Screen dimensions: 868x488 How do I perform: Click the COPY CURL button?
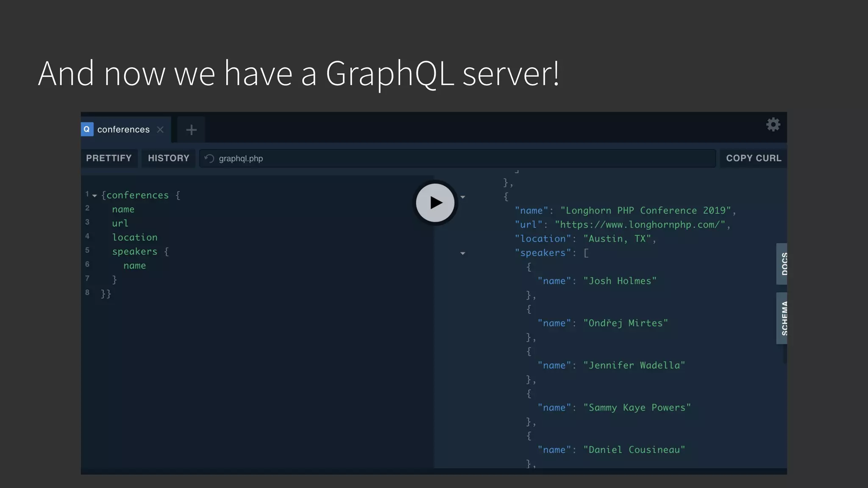pos(753,158)
